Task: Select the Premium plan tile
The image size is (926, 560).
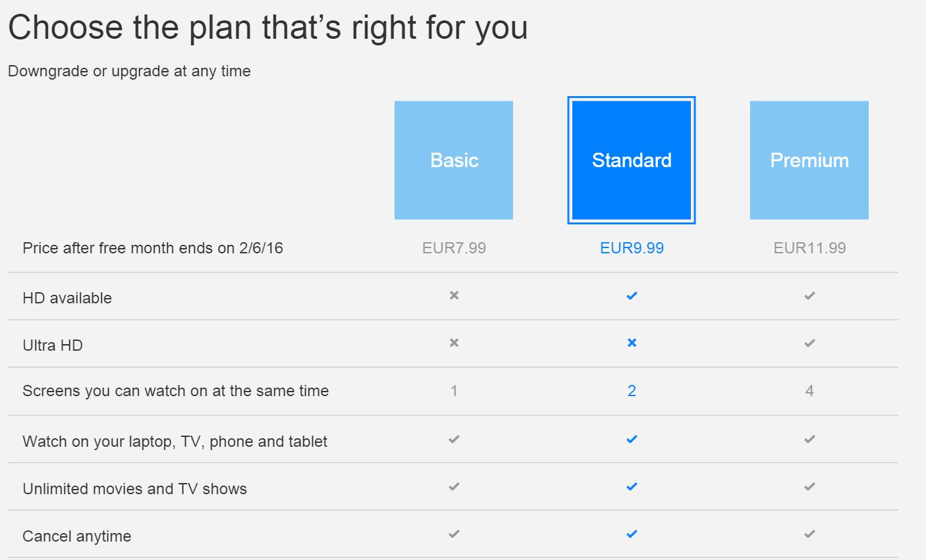Action: tap(809, 160)
